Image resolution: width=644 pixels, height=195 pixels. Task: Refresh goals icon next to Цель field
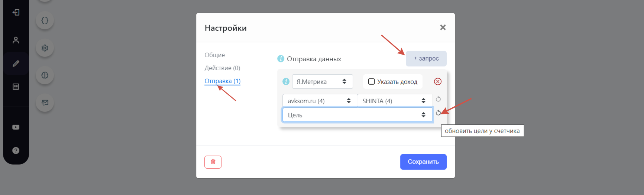(x=438, y=113)
